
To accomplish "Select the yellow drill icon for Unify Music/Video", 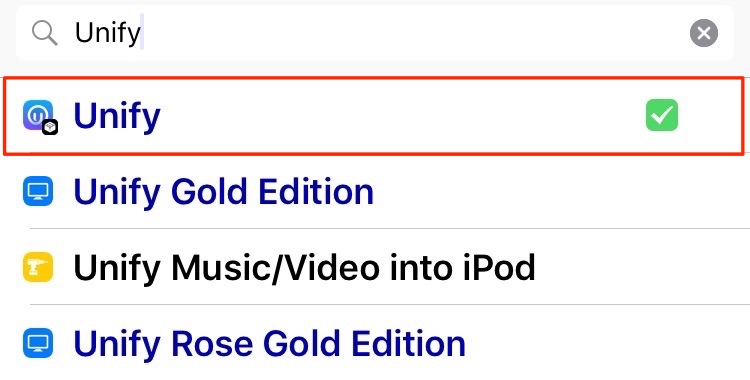I will 38,267.
